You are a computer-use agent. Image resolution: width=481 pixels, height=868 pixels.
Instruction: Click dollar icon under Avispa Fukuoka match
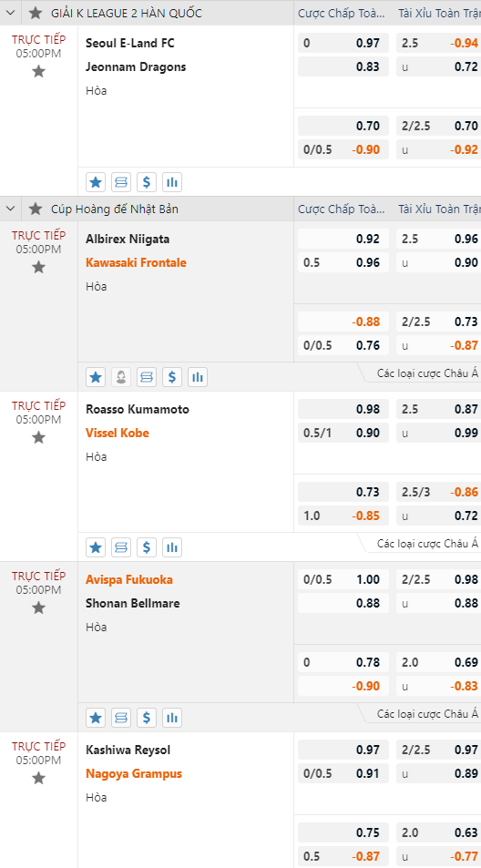coord(147,718)
